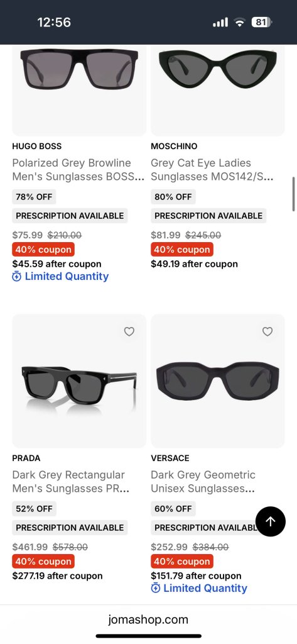The image size is (297, 644).
Task: Tap the HUGO BOSS brand name
Action: (37, 146)
